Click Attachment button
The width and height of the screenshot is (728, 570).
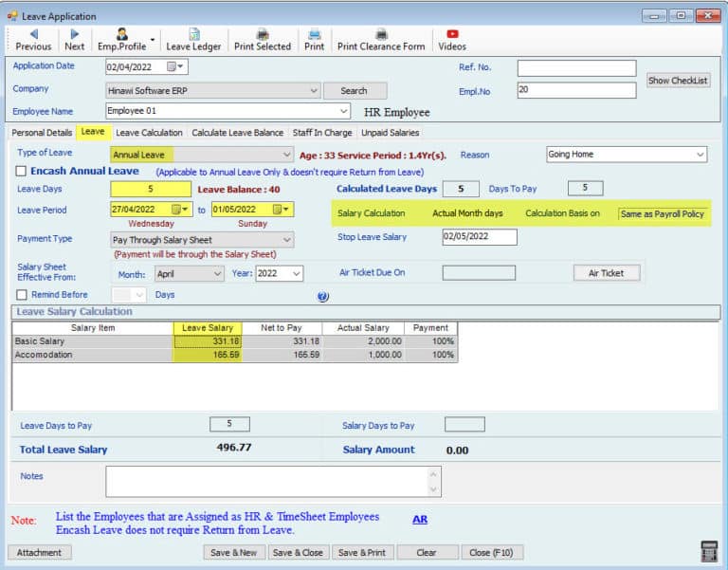40,552
